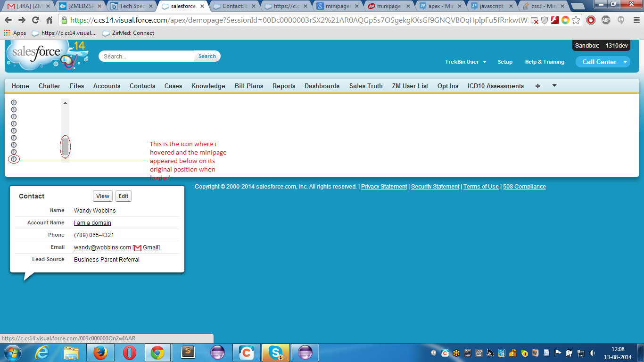
Task: Open the browser home page icon
Action: [49, 20]
